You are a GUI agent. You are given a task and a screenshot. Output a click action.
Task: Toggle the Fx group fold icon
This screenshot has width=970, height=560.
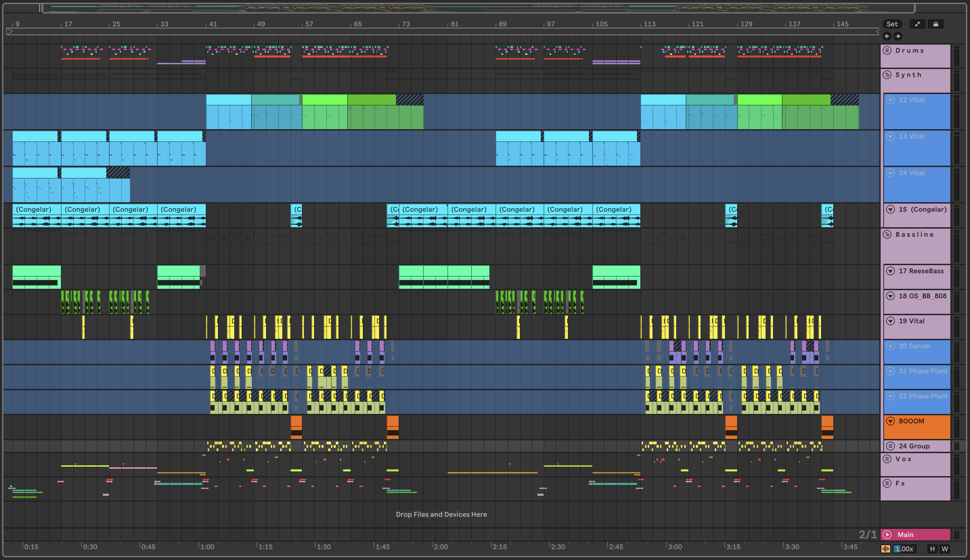[x=887, y=483]
